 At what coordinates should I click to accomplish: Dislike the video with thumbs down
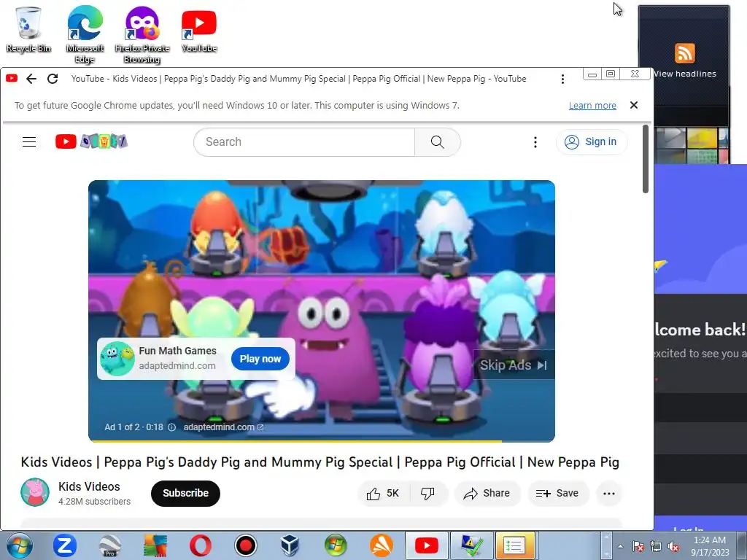tap(427, 494)
